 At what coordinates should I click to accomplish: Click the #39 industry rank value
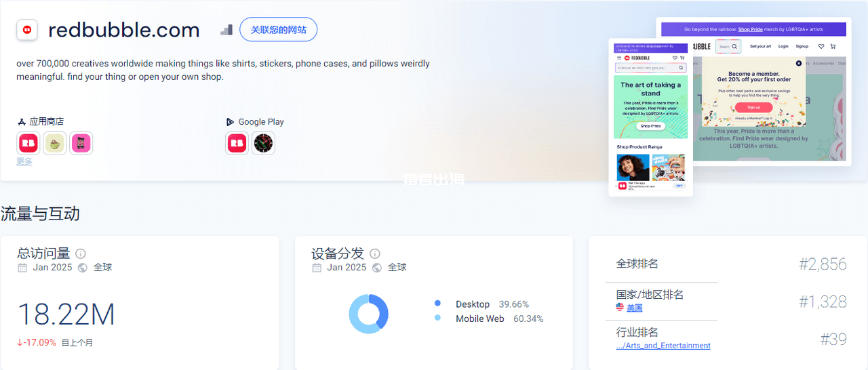pyautogui.click(x=833, y=339)
